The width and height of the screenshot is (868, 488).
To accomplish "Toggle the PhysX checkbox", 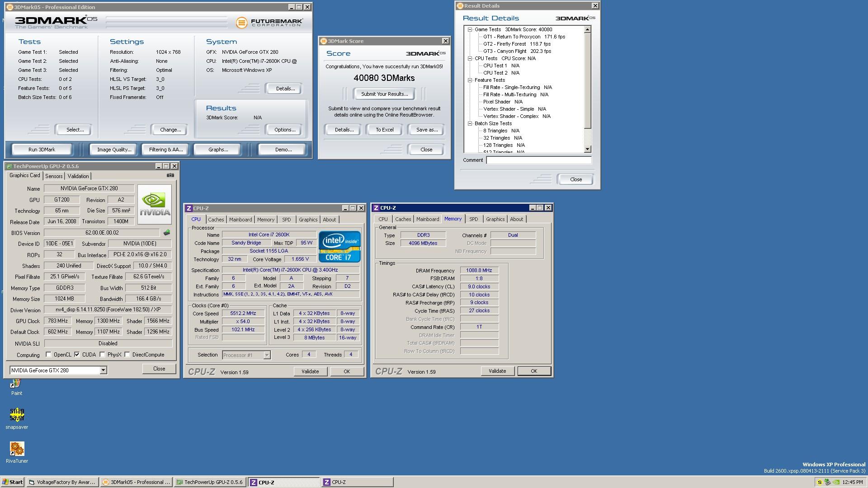I will 102,355.
